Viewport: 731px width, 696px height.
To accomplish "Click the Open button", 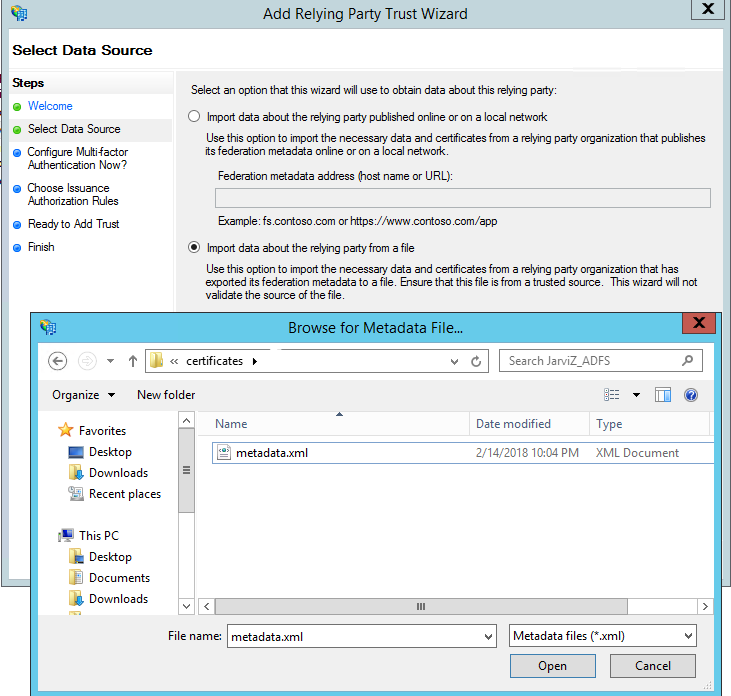I will 552,666.
